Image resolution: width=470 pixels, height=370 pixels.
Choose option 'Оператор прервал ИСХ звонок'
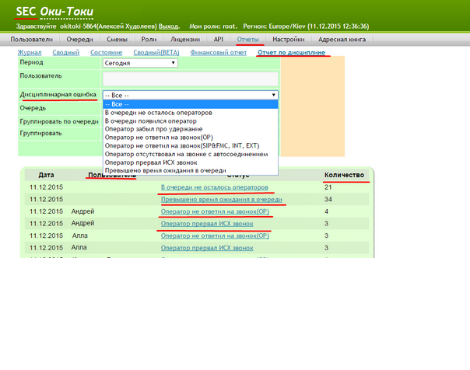pos(190,162)
